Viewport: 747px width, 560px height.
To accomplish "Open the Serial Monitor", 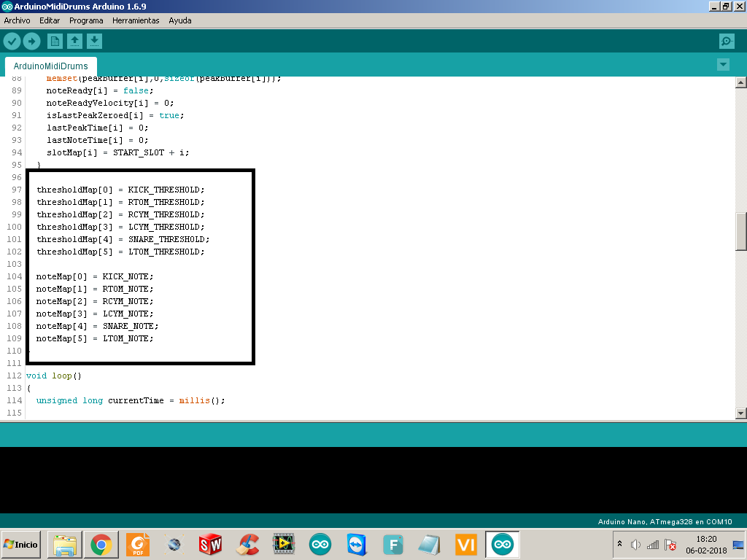I will coord(727,41).
